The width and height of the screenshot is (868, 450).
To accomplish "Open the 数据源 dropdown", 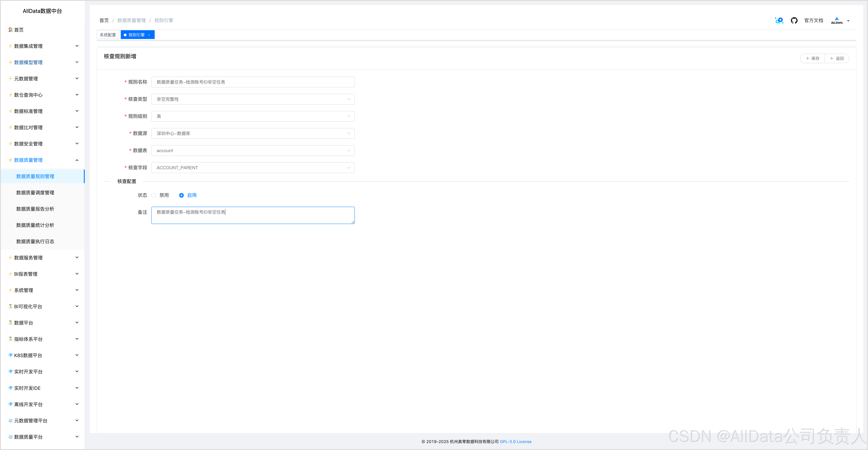I will [x=253, y=133].
